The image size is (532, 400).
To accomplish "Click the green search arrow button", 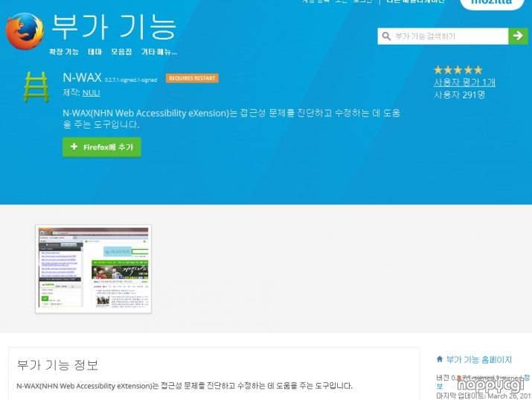I will point(518,36).
